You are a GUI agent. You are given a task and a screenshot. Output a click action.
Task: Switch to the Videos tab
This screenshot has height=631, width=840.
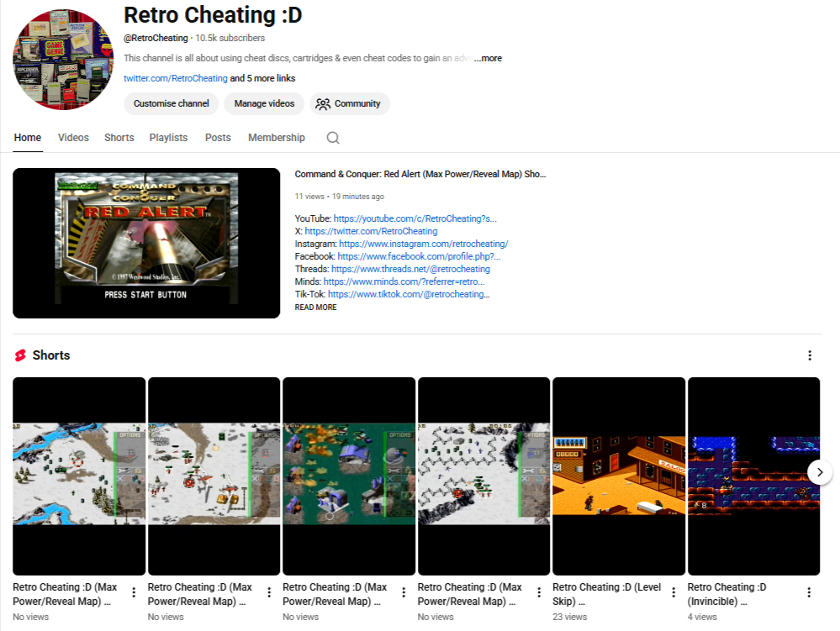(73, 137)
